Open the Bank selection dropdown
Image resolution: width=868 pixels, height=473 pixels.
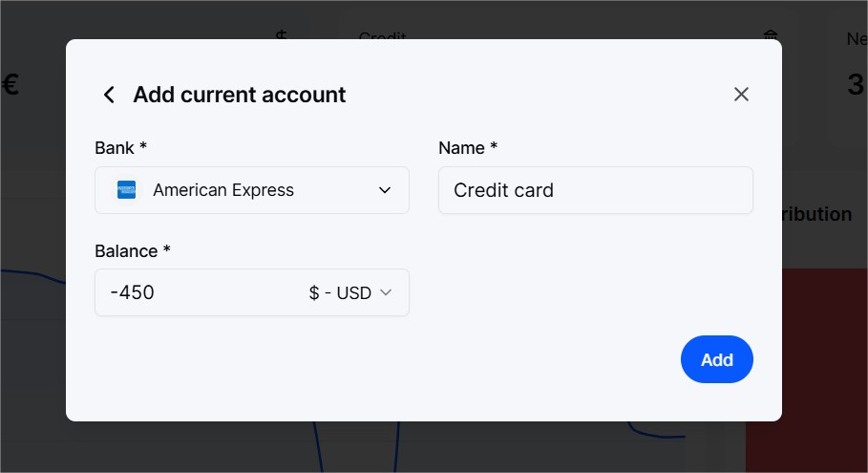(x=252, y=190)
